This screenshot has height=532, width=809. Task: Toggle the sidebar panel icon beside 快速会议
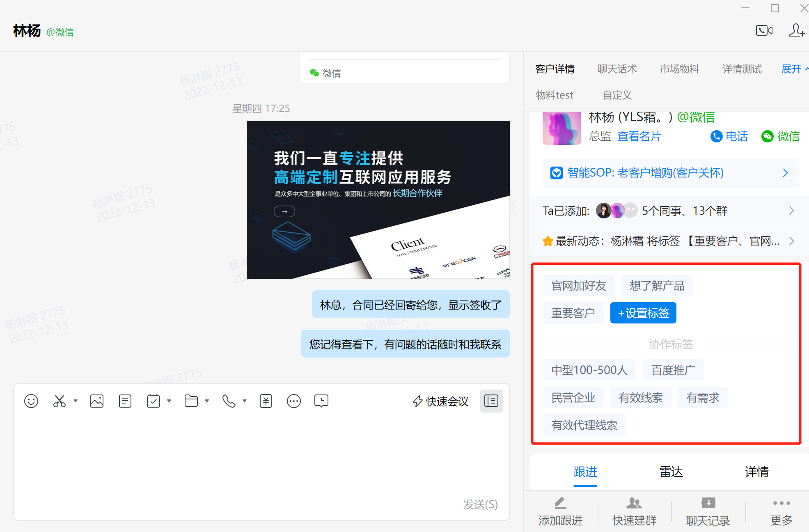[x=491, y=401]
